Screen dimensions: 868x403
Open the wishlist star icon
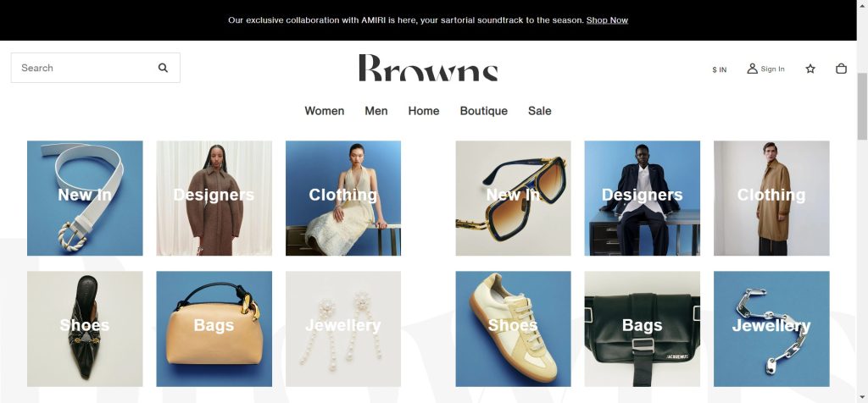(810, 69)
